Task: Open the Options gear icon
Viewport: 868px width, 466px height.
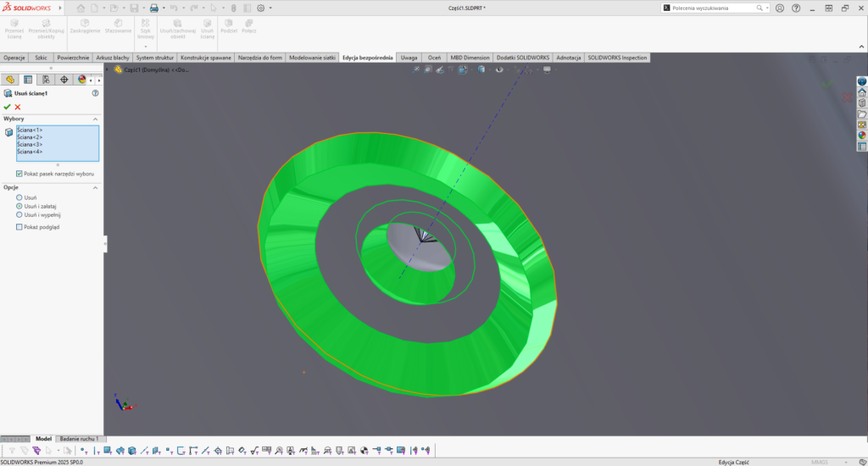Action: [x=260, y=8]
